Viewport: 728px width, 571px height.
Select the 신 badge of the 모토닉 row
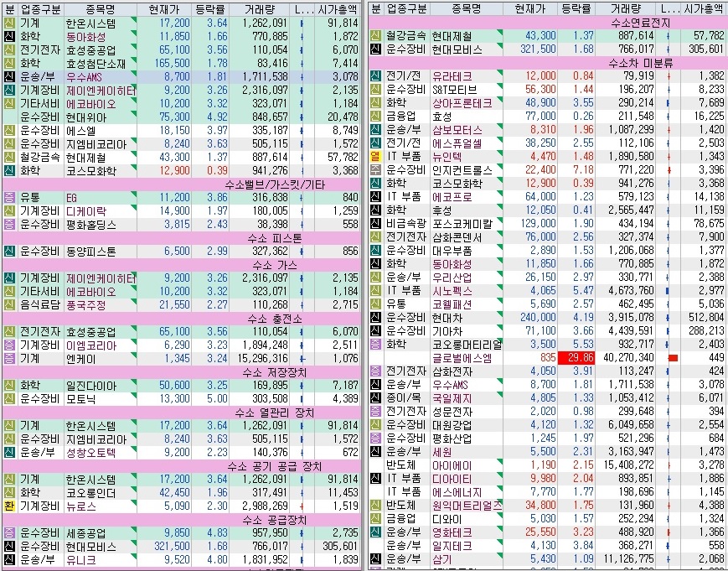click(x=9, y=398)
